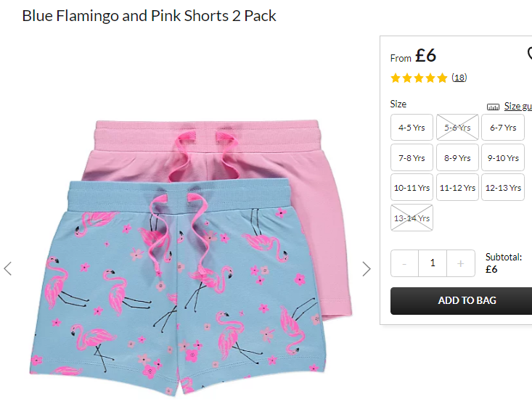Select size 12-13 Yrs
The width and height of the screenshot is (532, 412).
click(x=503, y=188)
